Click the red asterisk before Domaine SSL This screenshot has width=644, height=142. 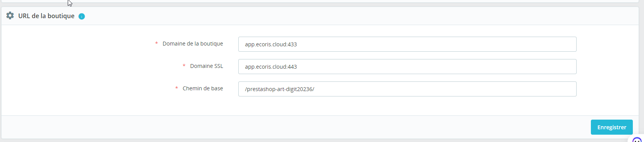coord(184,66)
